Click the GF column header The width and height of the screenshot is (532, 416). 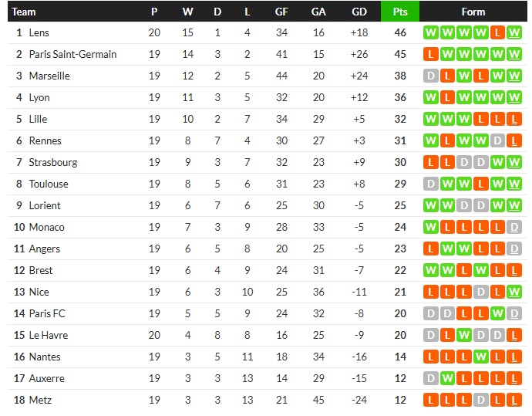(x=281, y=12)
